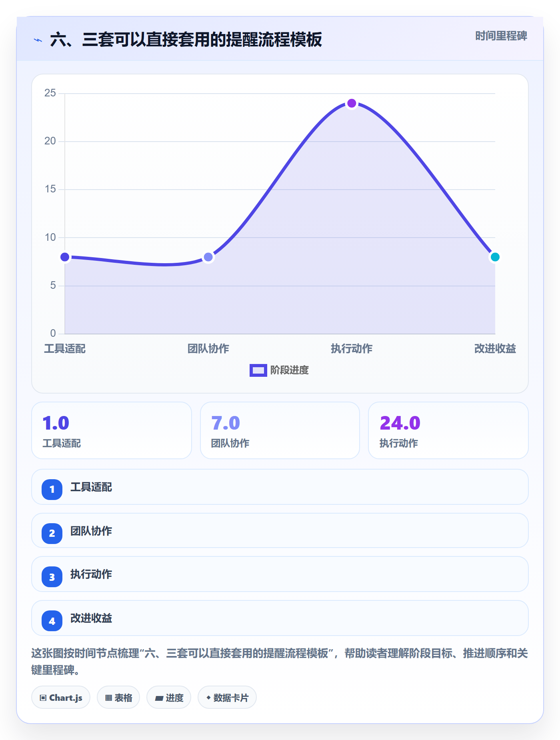Click the number 2 step badge
560x740 pixels.
point(52,533)
